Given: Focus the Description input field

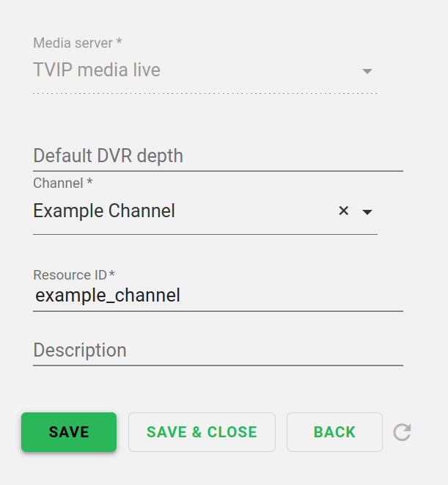Looking at the screenshot, I should coord(218,350).
